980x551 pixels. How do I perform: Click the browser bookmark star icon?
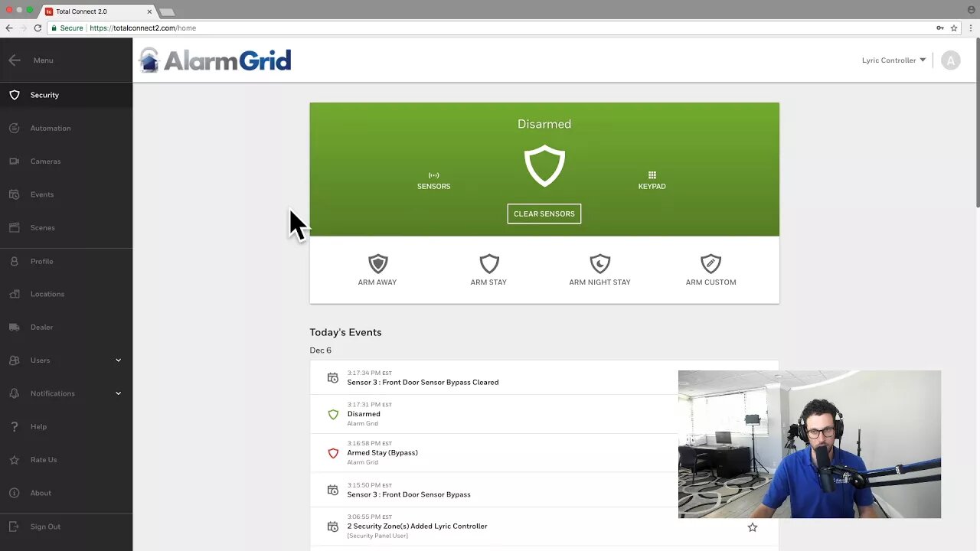pyautogui.click(x=954, y=28)
